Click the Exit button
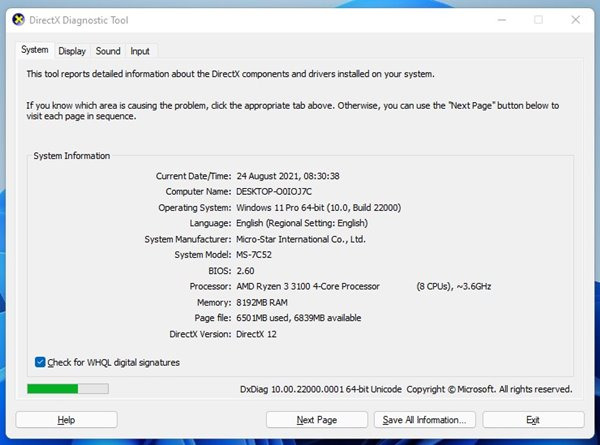600x445 pixels. pyautogui.click(x=533, y=420)
